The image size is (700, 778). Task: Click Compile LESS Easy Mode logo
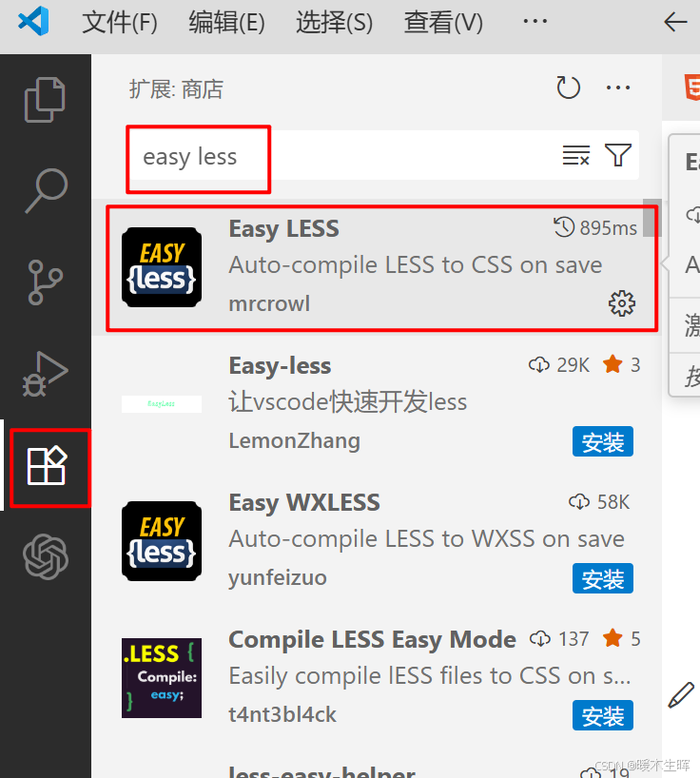pos(162,678)
